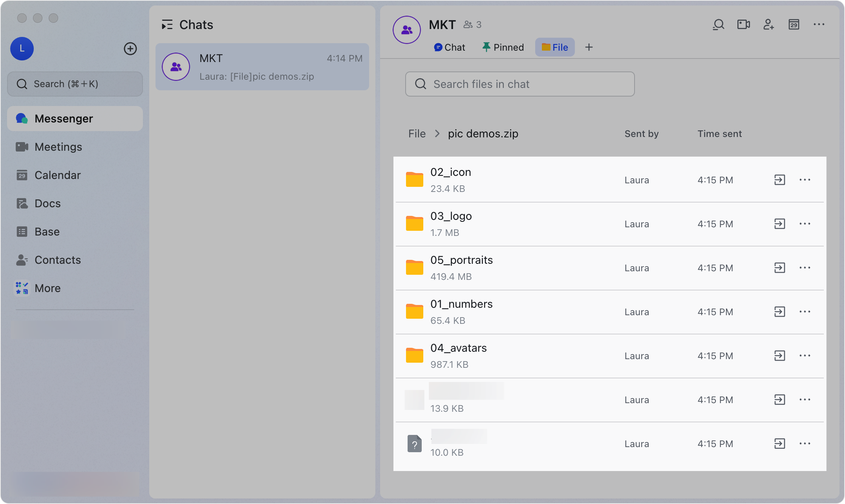Open the chat calendar icon

coord(794,24)
